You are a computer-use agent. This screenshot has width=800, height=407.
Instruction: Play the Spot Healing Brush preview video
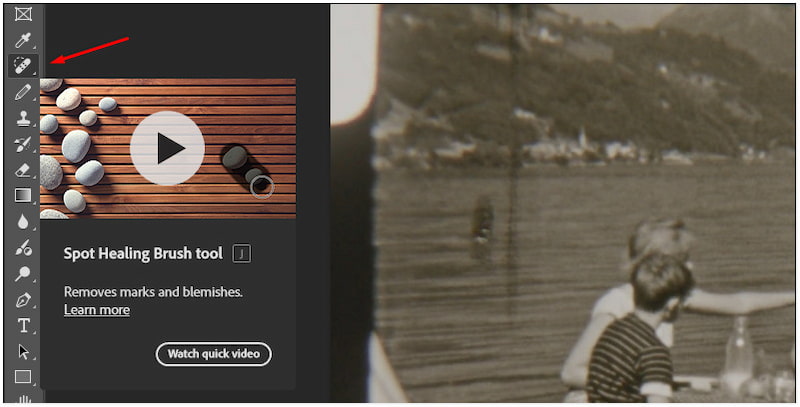[167, 148]
